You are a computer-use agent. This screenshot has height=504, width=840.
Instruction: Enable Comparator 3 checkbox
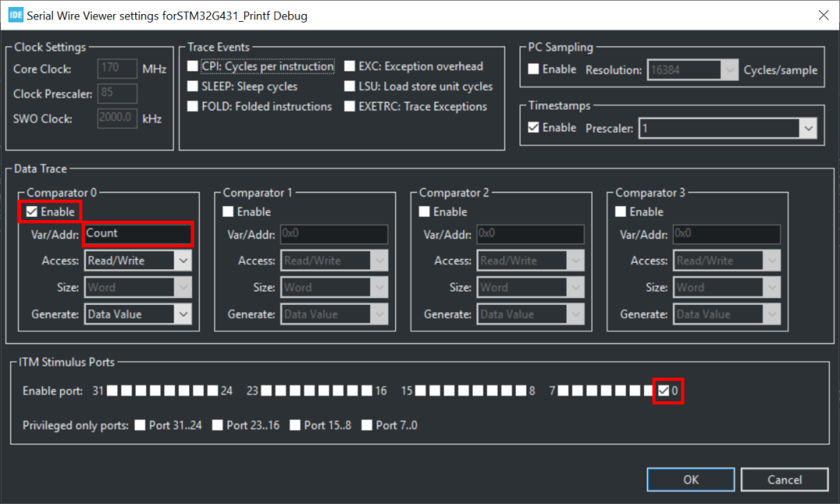click(621, 212)
